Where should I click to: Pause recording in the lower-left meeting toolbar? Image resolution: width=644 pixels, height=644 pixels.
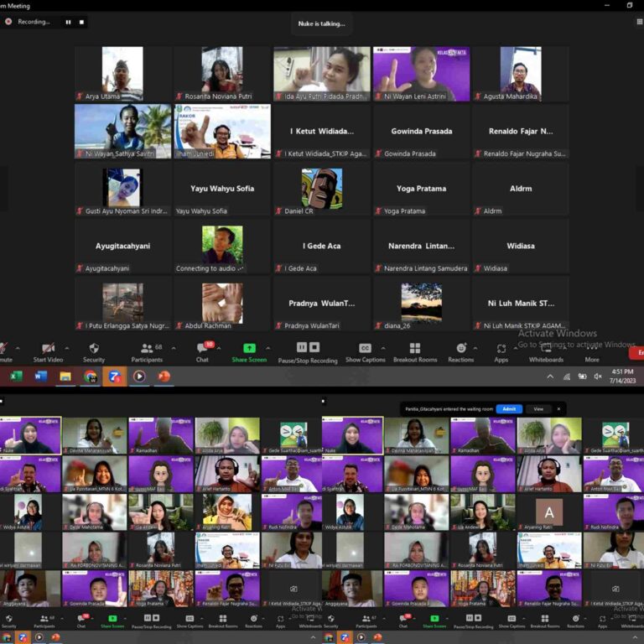coord(148,618)
